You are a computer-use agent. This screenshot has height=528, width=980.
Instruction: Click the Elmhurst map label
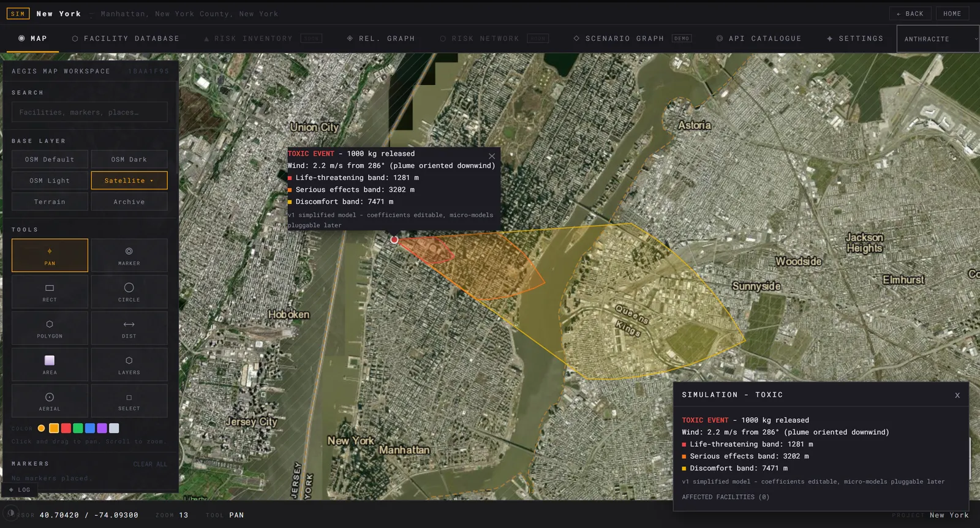point(903,280)
